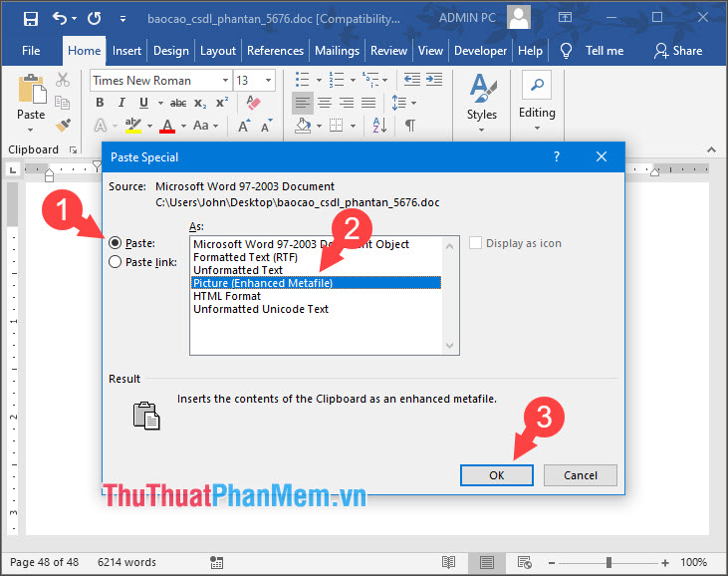Switch to the References tab
The width and height of the screenshot is (728, 576).
pyautogui.click(x=275, y=51)
